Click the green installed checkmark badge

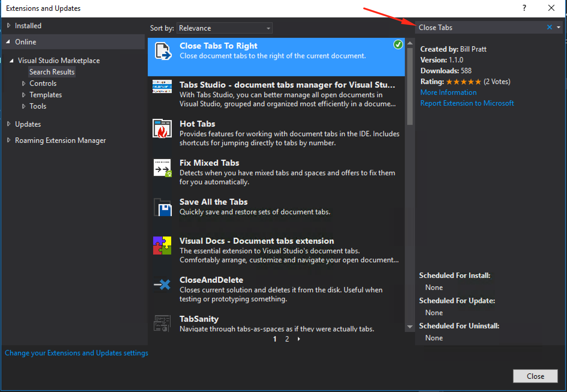398,45
